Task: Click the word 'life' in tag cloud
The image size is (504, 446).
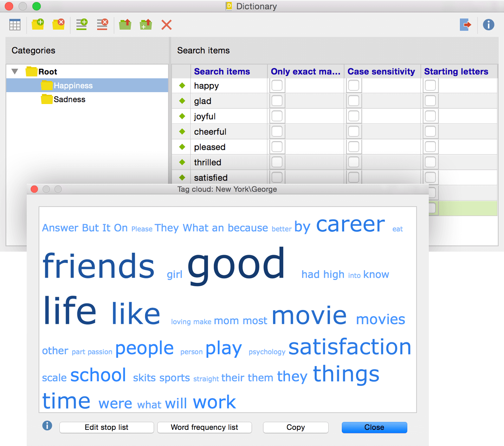Action: coord(69,310)
